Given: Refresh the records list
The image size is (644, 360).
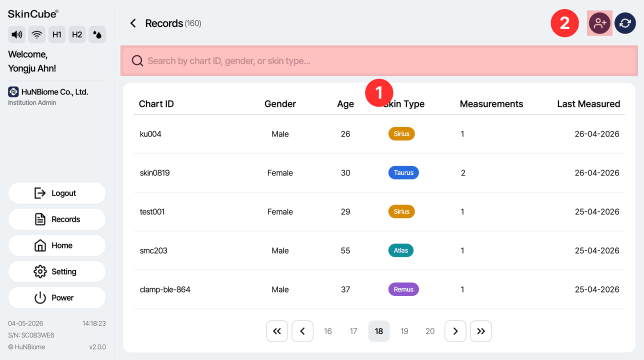Looking at the screenshot, I should [625, 23].
